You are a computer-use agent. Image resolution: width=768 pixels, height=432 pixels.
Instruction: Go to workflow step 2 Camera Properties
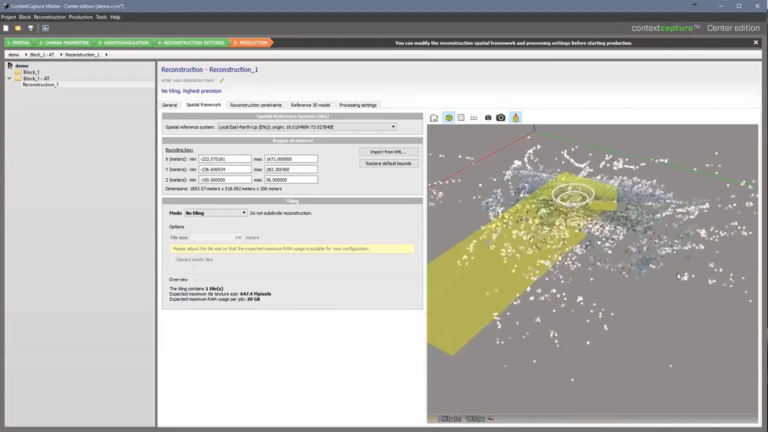pyautogui.click(x=64, y=43)
